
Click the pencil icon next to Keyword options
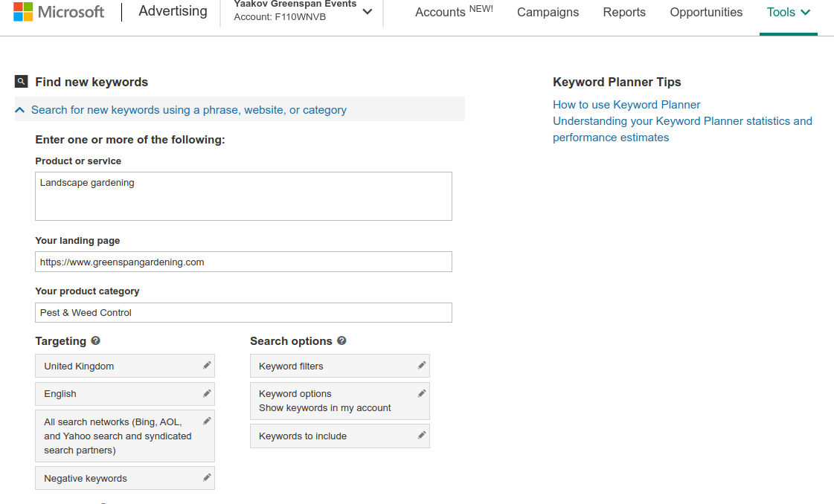click(422, 393)
